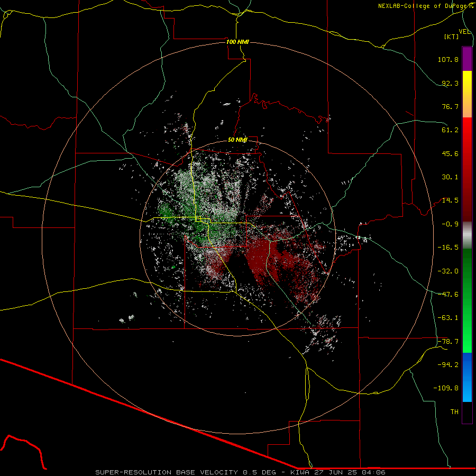Select the 61.2 velocity scale value
This screenshot has width=476, height=476.
pos(450,130)
